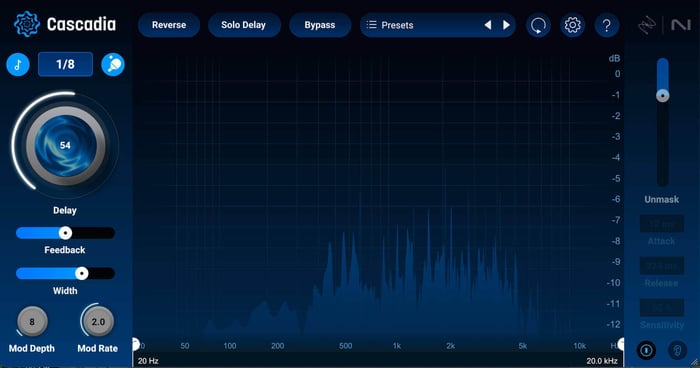Click the Mod Rate knob set to 2.0

coord(98,322)
